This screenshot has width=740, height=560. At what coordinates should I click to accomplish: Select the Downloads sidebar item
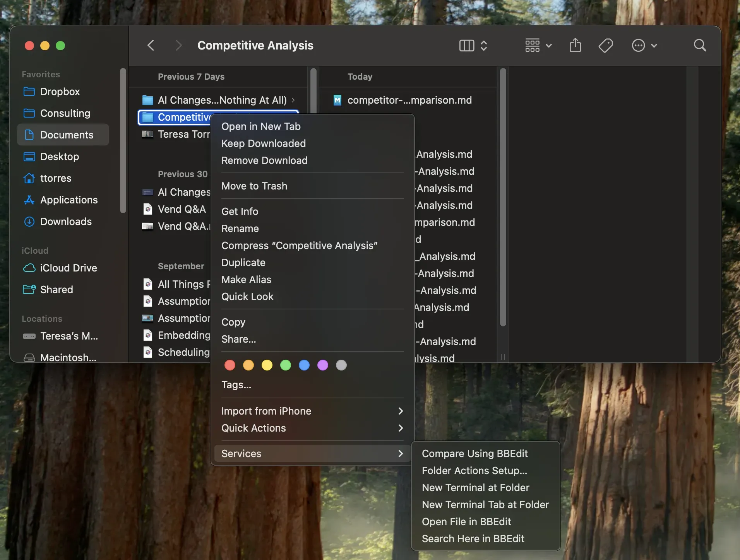pos(66,221)
